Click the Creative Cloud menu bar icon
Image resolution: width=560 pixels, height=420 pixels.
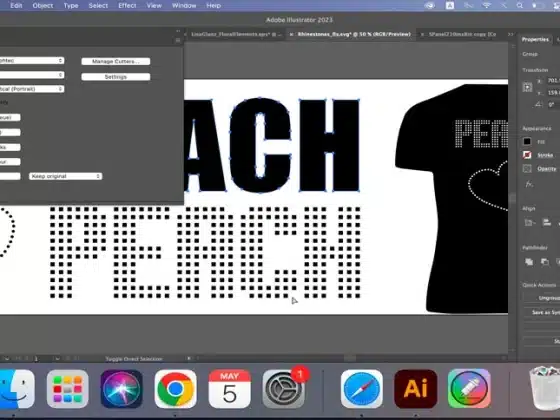pyautogui.click(x=430, y=5)
